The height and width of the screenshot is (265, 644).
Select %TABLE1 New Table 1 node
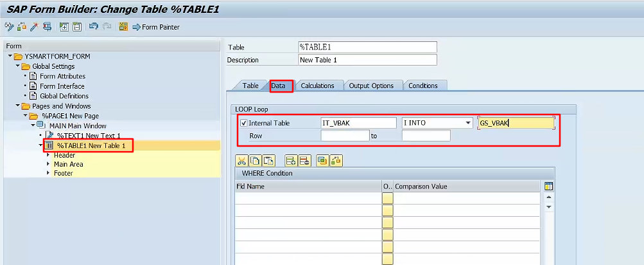pyautogui.click(x=91, y=145)
